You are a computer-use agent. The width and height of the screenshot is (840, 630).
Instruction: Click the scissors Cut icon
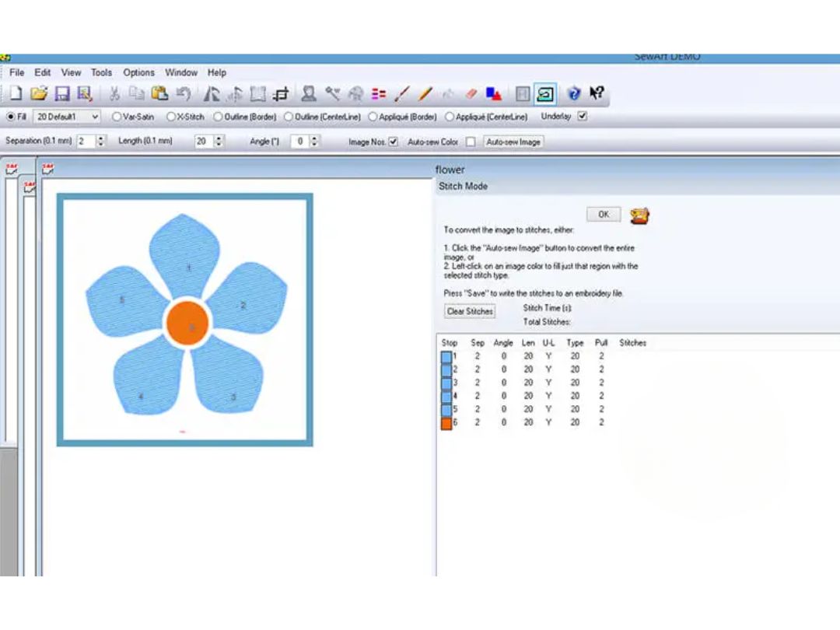pyautogui.click(x=114, y=94)
